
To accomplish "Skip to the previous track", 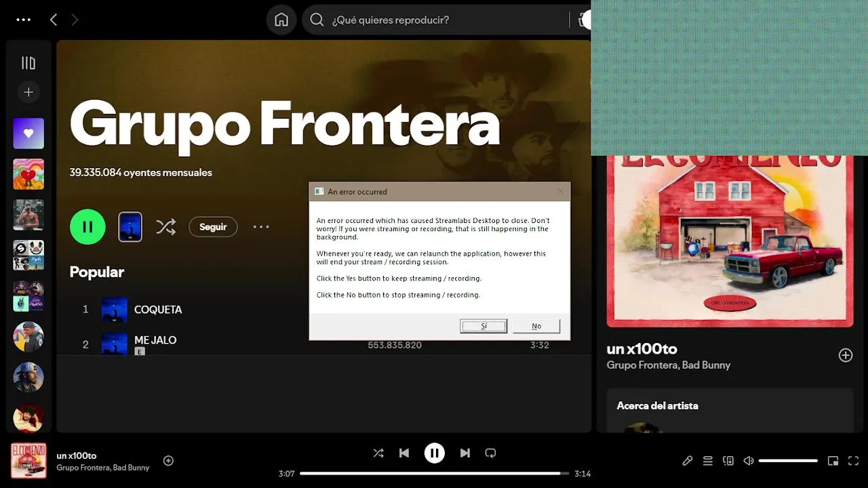I will click(404, 453).
